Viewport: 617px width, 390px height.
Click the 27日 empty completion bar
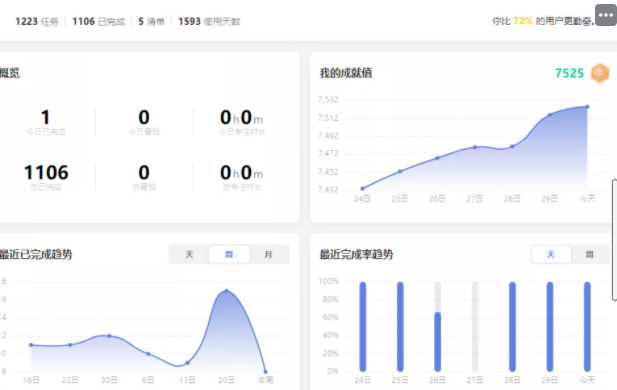pyautogui.click(x=475, y=327)
